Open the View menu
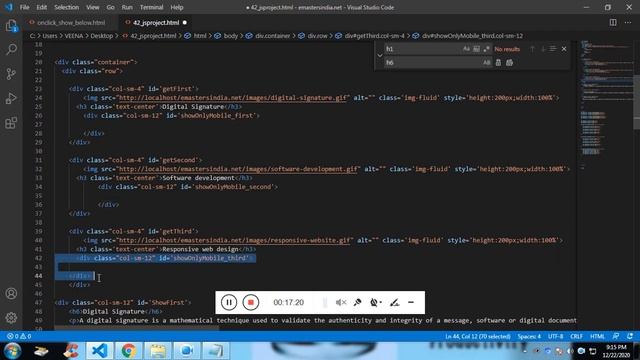This screenshot has width=640, height=360. pos(93,7)
